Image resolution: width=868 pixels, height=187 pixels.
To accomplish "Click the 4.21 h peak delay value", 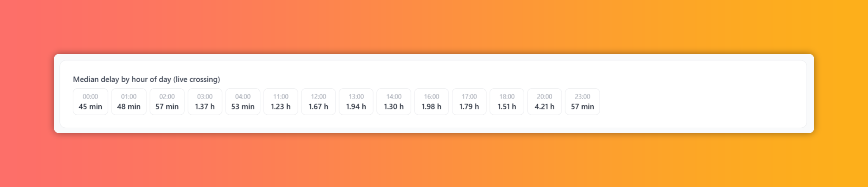I will pyautogui.click(x=545, y=107).
